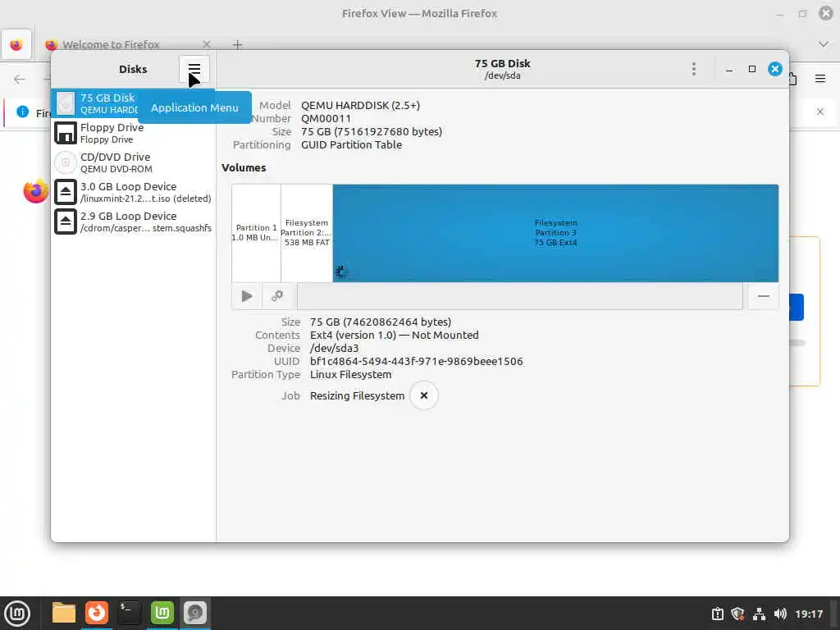Viewport: 840px width, 630px height.
Task: Open Firefox application menu
Action: [x=820, y=79]
